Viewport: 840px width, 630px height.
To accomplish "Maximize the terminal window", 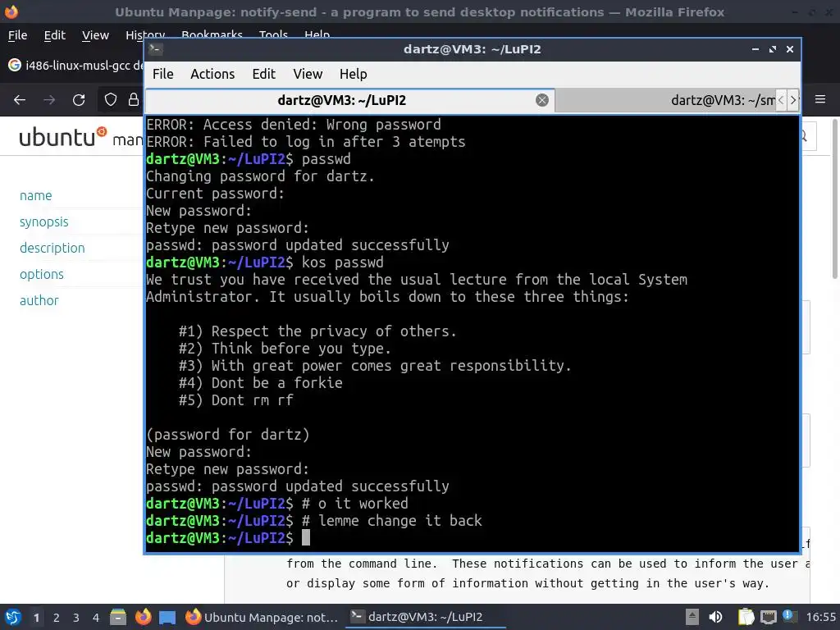I will (x=773, y=49).
